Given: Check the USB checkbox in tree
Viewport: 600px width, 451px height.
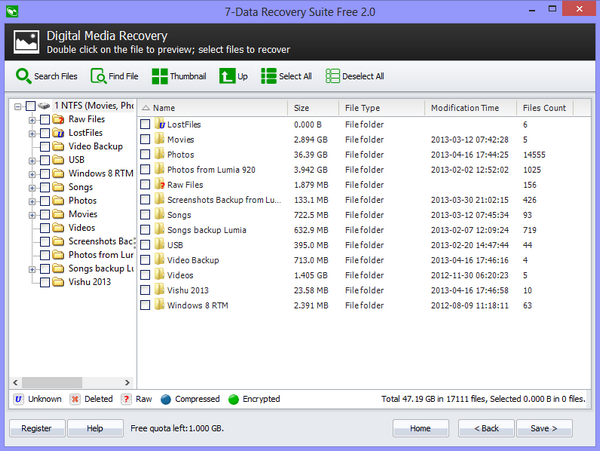Looking at the screenshot, I should (x=45, y=160).
